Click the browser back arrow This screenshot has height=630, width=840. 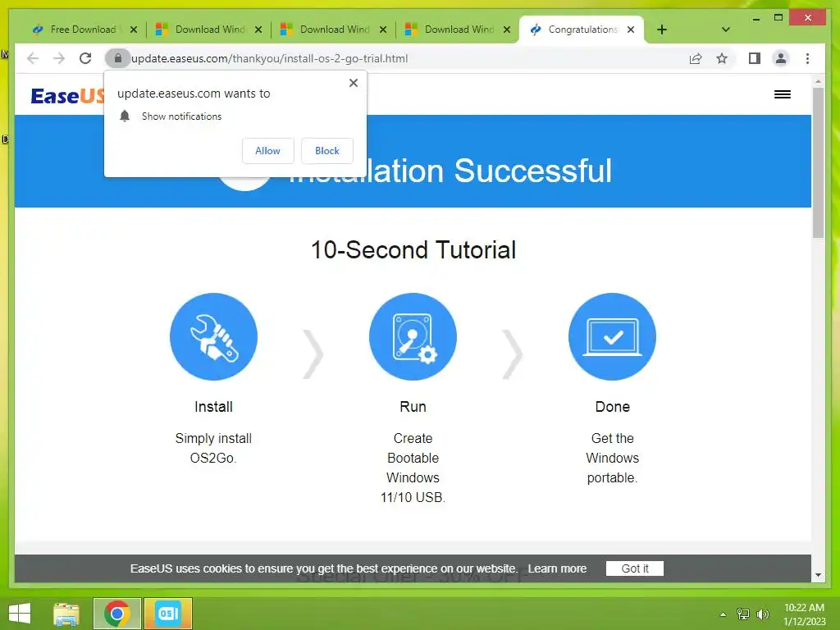pyautogui.click(x=33, y=58)
